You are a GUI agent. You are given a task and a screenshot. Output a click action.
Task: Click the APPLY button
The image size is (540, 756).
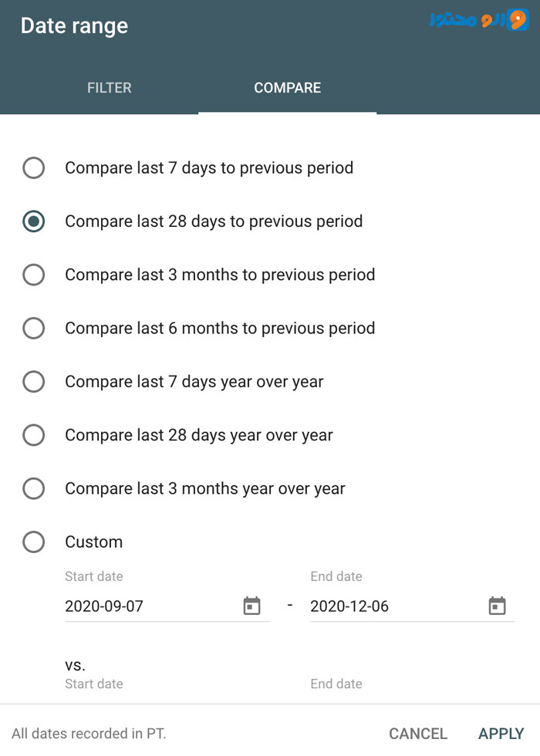point(501,734)
